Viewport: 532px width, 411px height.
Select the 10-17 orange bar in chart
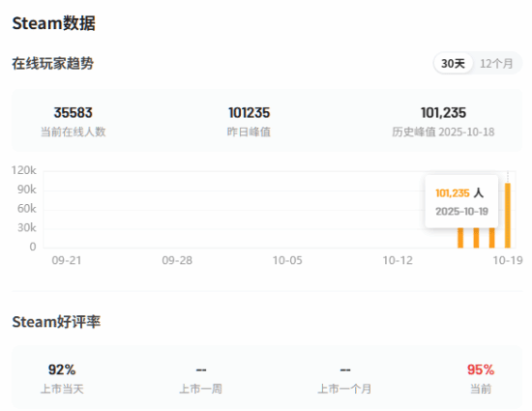tap(476, 238)
